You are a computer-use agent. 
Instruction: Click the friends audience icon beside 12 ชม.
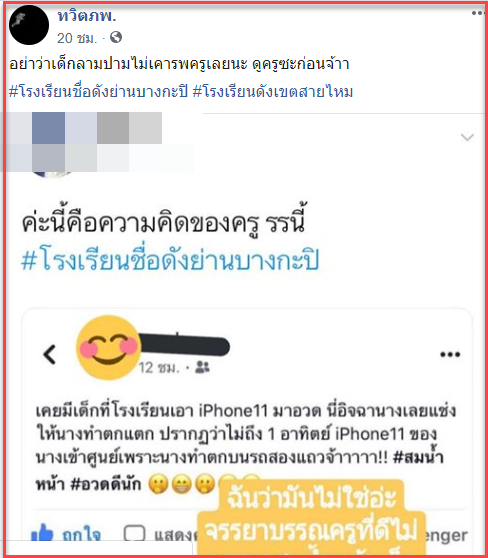[x=202, y=367]
